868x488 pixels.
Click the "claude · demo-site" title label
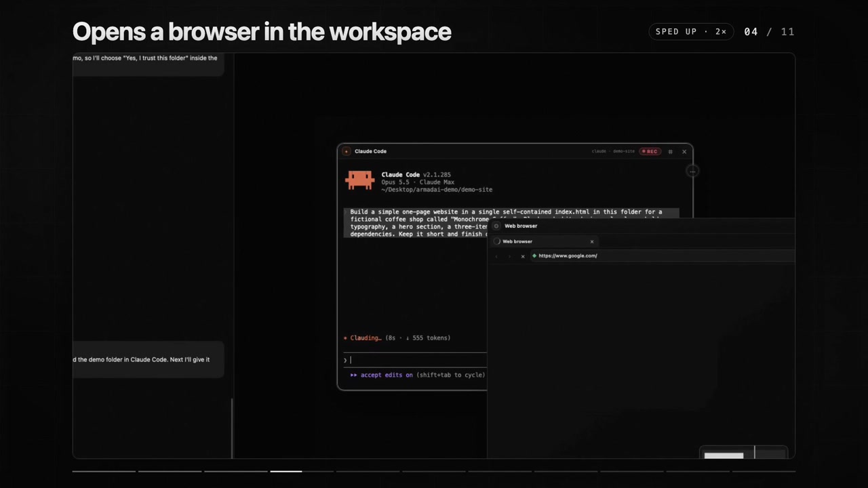point(613,151)
